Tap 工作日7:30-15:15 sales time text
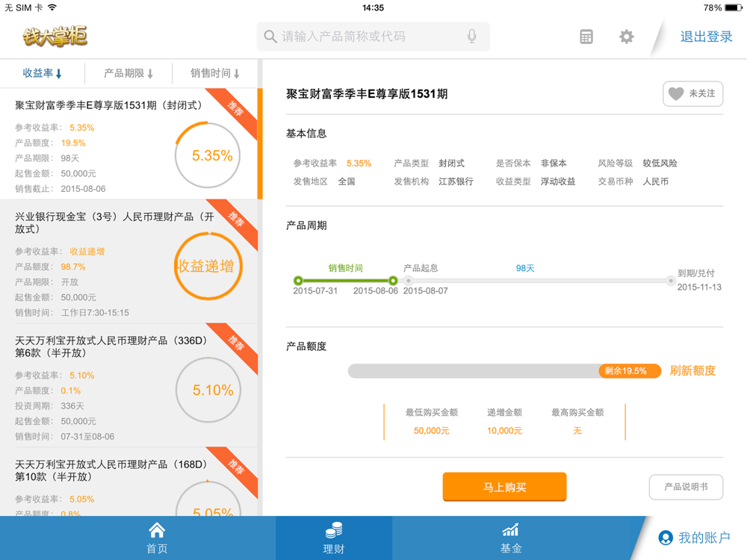Screen dimensions: 747x560 point(95,312)
